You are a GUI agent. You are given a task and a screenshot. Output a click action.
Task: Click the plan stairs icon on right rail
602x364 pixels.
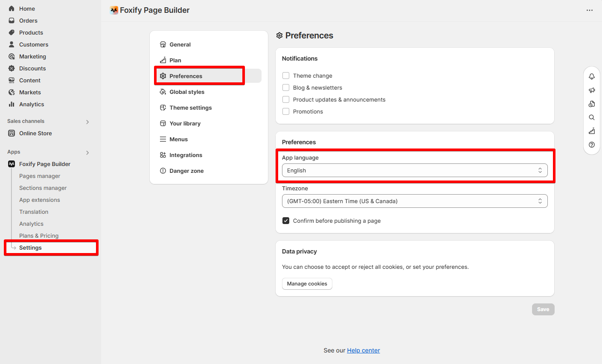click(x=592, y=131)
